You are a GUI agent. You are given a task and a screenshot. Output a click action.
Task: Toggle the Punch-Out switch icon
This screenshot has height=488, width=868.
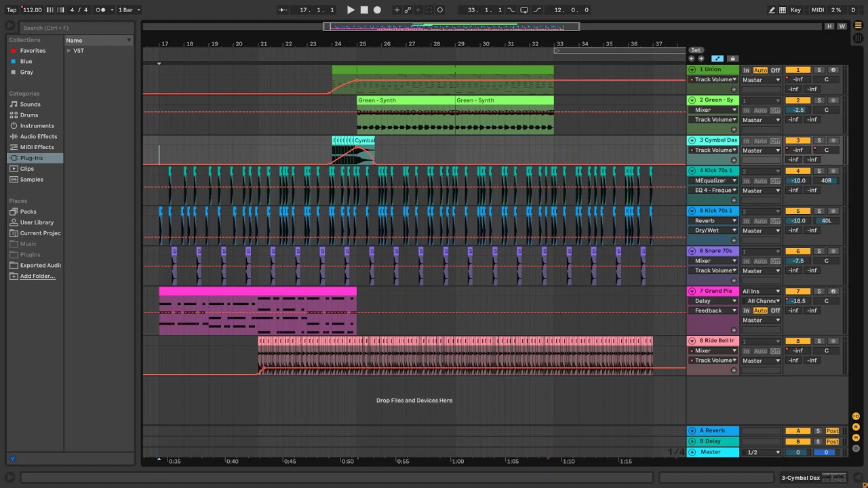(x=537, y=10)
